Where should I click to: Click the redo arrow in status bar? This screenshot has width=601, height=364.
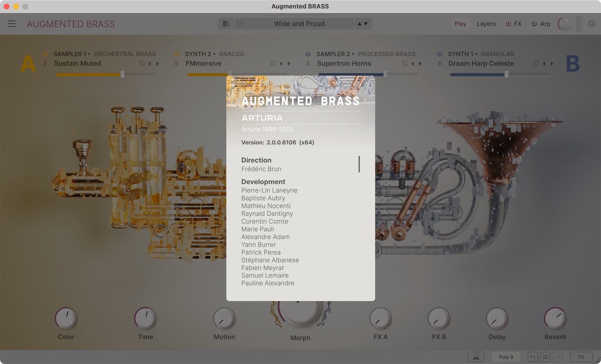(x=557, y=357)
